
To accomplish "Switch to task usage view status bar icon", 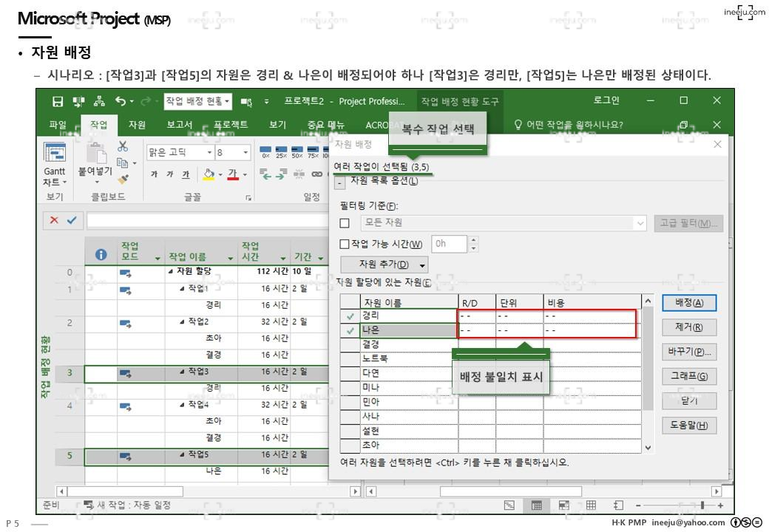I will 537,505.
